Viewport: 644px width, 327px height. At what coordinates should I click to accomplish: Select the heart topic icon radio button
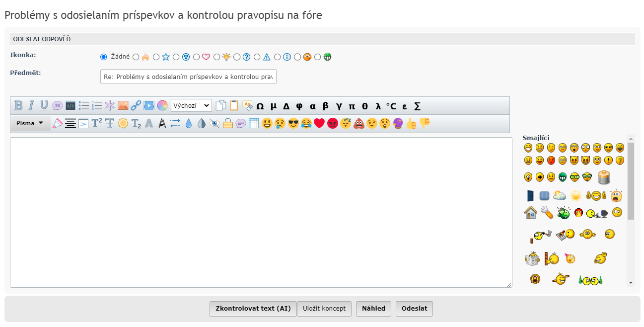pyautogui.click(x=197, y=57)
